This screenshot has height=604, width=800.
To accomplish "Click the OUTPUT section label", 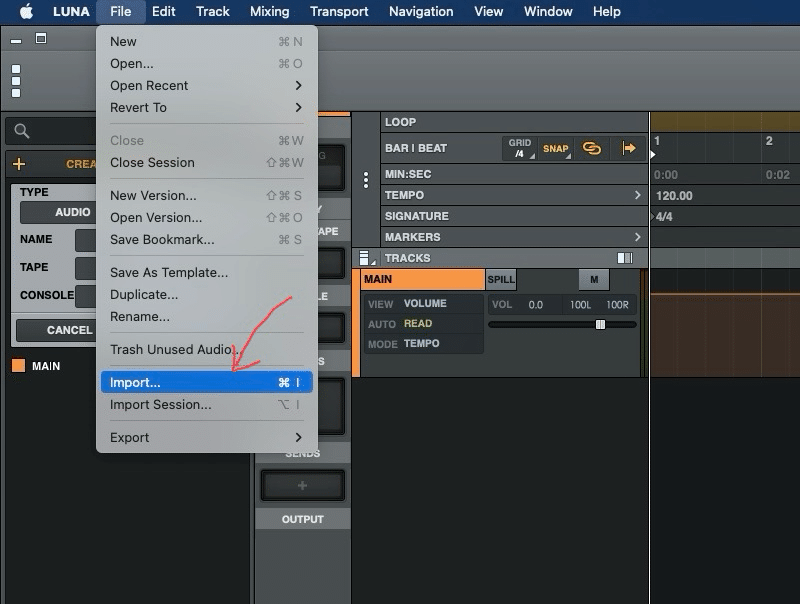I will pos(303,519).
